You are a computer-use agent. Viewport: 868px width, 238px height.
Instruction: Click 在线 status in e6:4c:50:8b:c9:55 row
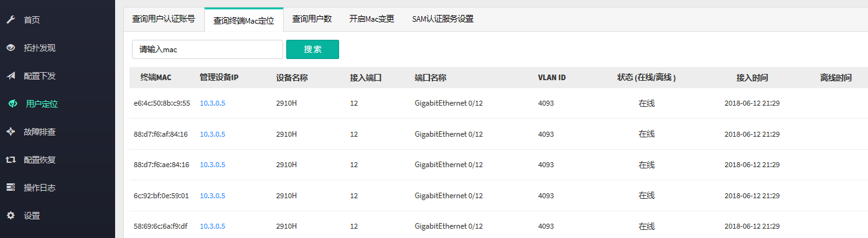646,103
